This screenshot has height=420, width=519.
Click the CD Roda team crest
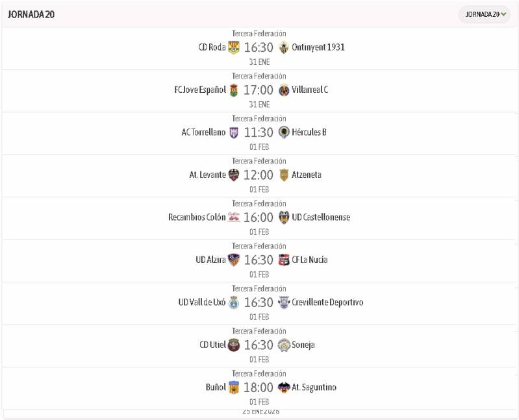(x=234, y=47)
